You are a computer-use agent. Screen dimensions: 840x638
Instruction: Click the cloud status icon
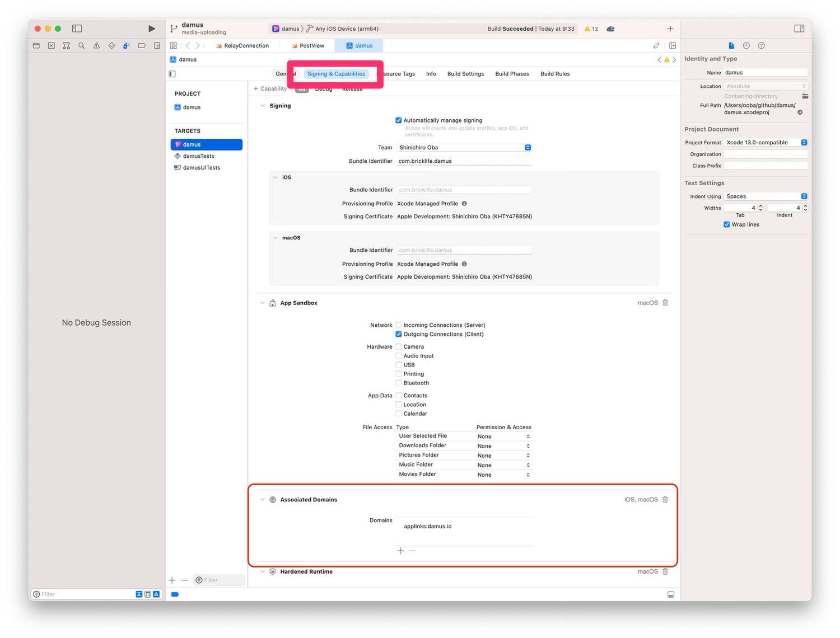[611, 29]
